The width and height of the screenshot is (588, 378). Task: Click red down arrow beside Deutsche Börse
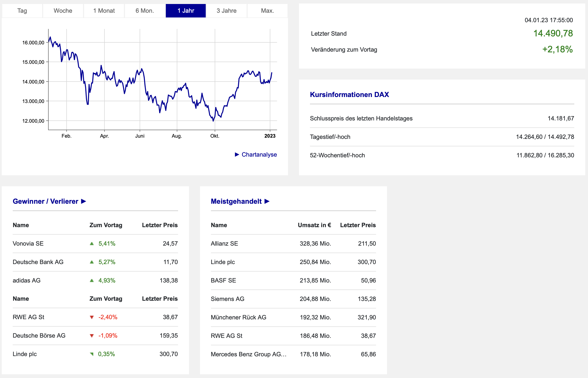92,336
